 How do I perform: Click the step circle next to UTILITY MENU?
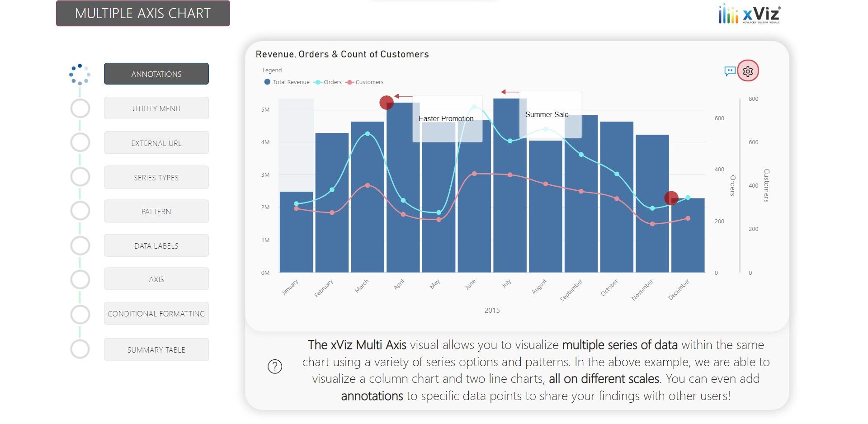click(80, 108)
